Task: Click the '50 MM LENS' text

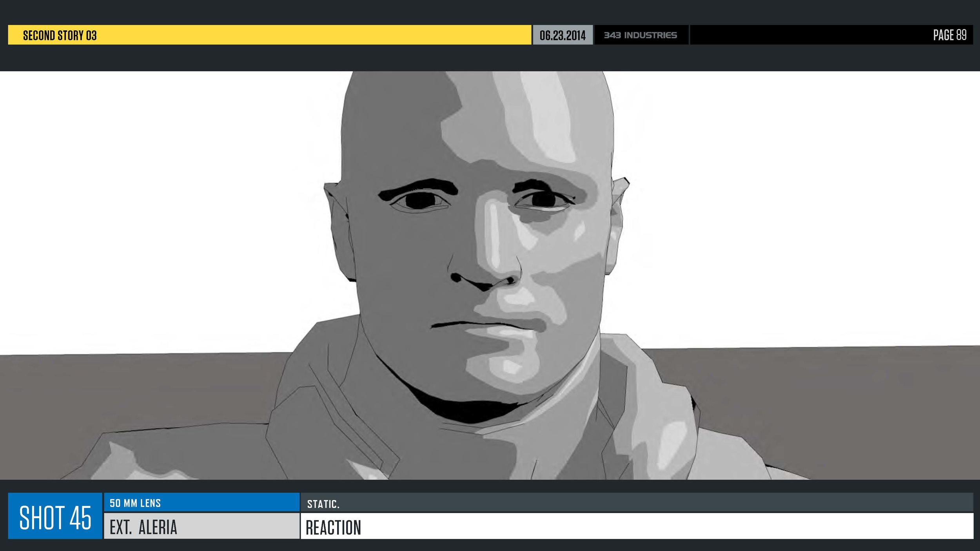Action: click(135, 503)
